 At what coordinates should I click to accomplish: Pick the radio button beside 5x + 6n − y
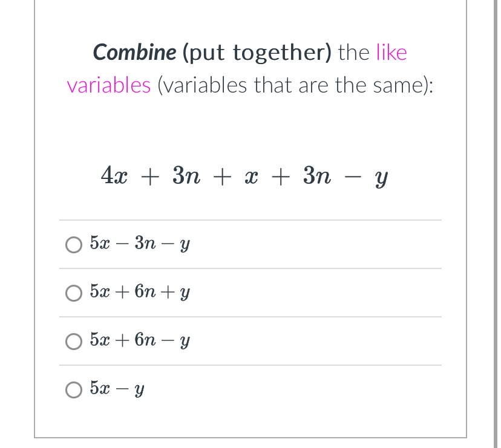74,342
